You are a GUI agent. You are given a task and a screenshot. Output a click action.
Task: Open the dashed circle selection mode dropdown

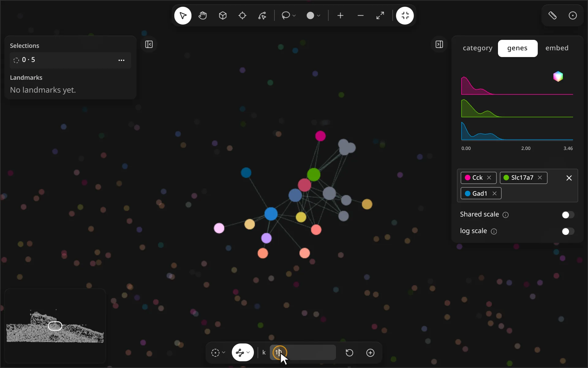coord(218,353)
